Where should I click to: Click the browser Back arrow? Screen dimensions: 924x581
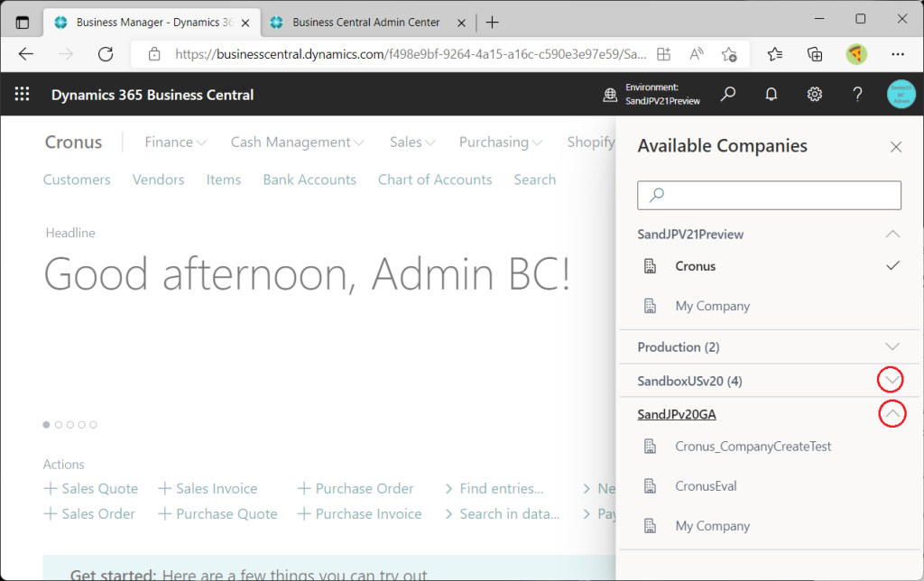(26, 54)
